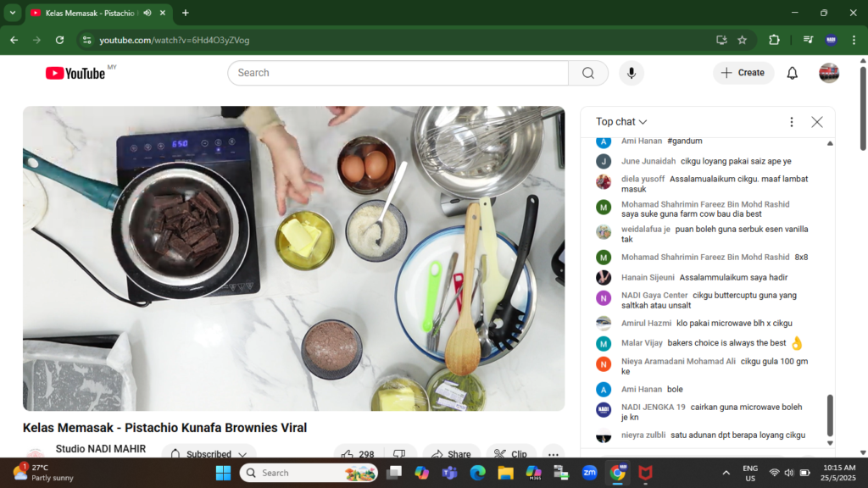Click chat author Amirul Hazmi
The height and width of the screenshot is (488, 868).
[x=646, y=323]
